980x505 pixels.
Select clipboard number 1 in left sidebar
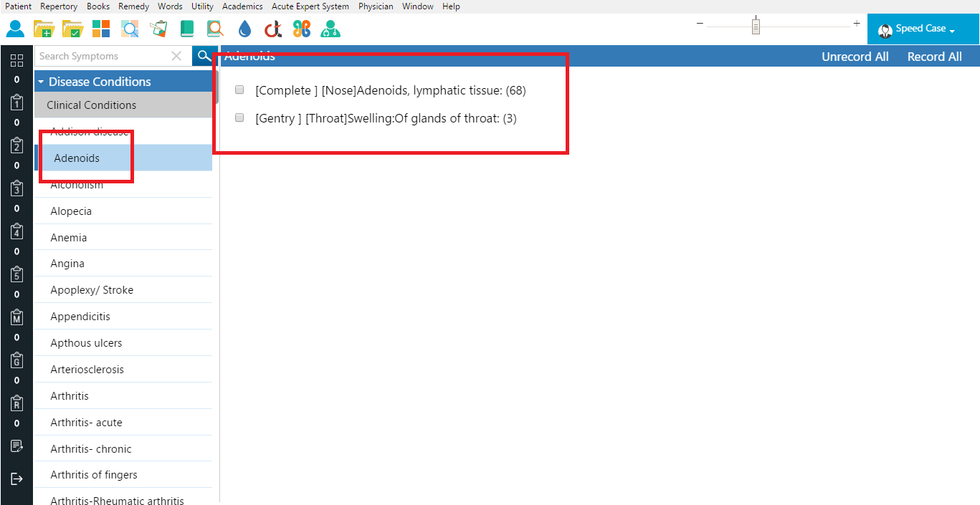16,102
